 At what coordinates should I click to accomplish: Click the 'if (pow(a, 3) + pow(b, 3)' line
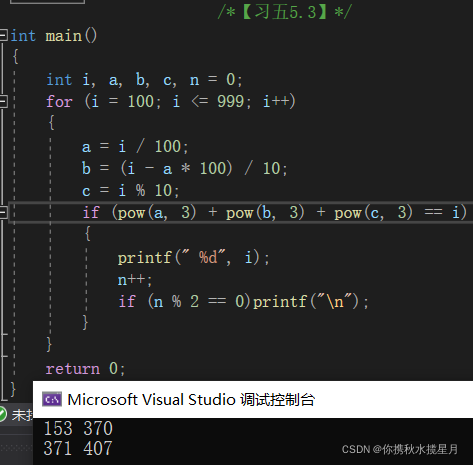pyautogui.click(x=275, y=212)
